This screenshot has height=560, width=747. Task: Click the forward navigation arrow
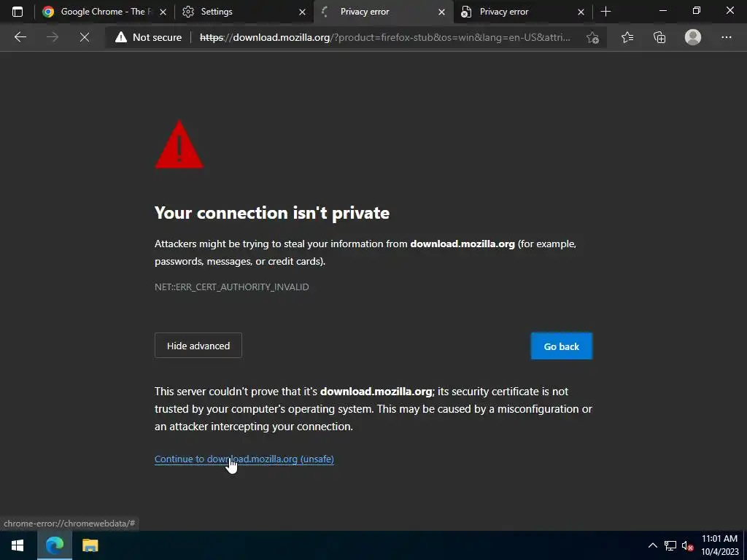point(53,37)
